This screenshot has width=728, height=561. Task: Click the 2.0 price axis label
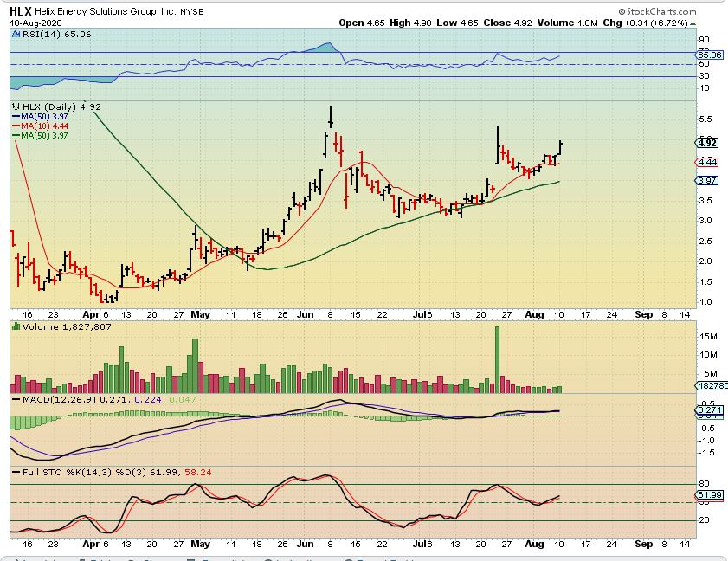point(705,261)
